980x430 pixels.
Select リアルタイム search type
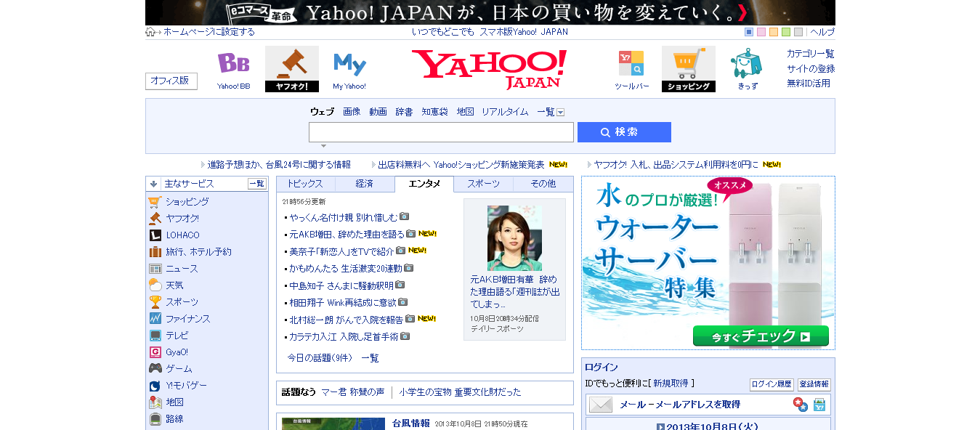coord(505,112)
